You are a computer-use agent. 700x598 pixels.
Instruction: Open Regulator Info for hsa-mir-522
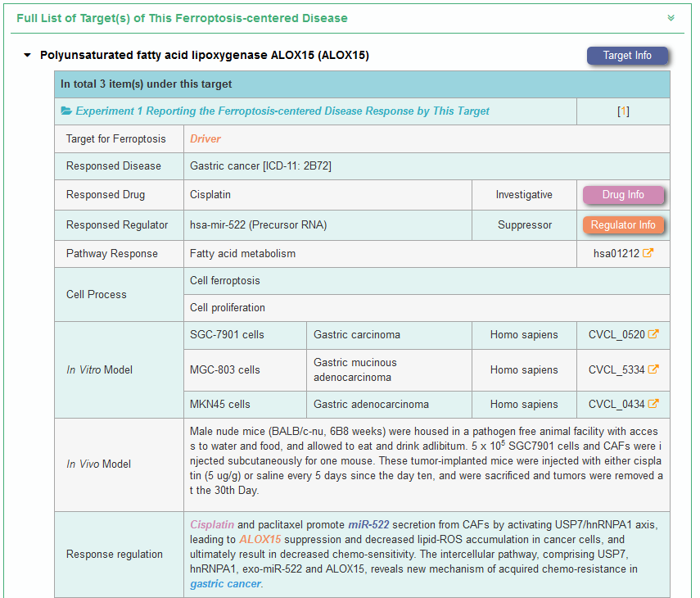pos(623,225)
